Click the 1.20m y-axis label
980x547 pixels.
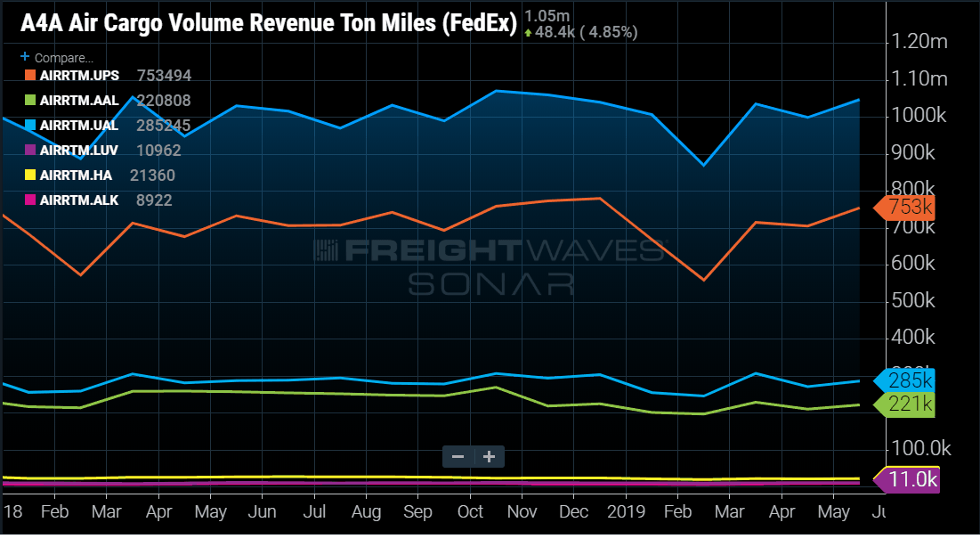[x=919, y=42]
